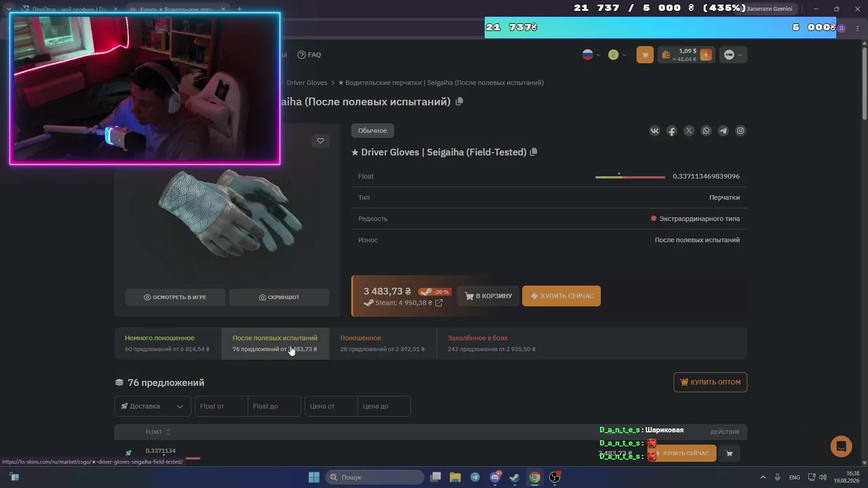This screenshot has height=488, width=868.
Task: Focus the Float от input field
Action: tap(221, 406)
